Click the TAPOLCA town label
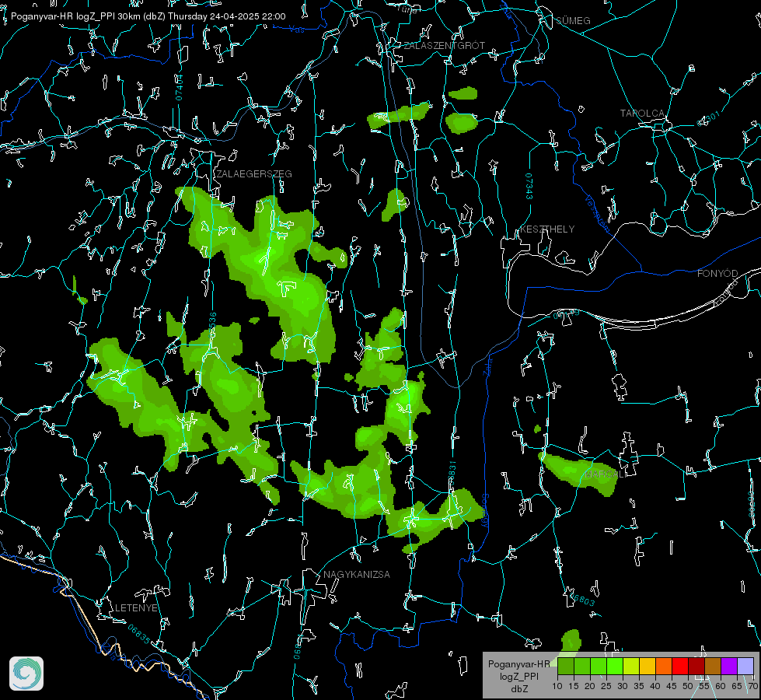The height and width of the screenshot is (700, 761). pyautogui.click(x=642, y=114)
